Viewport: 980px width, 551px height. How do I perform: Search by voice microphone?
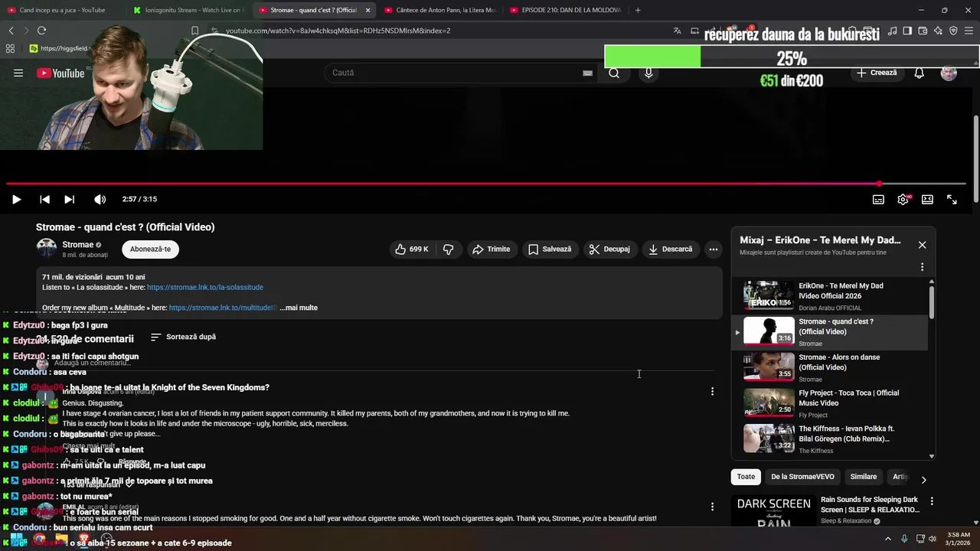[x=648, y=73]
